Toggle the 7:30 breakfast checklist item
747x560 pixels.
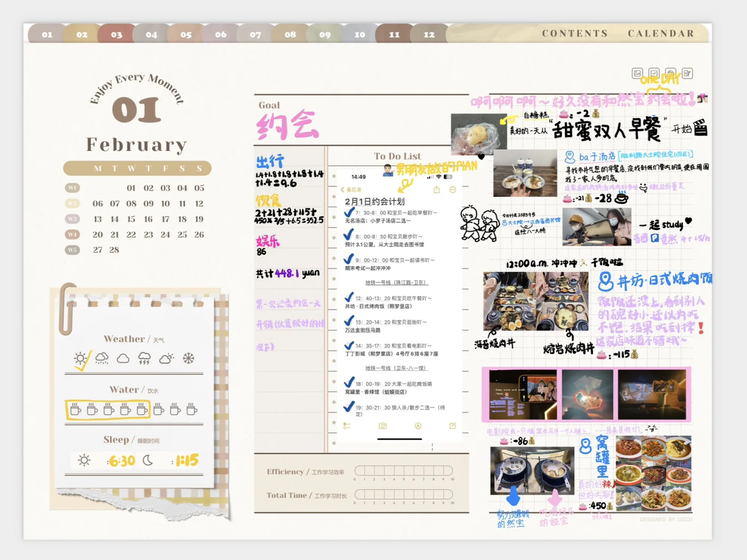coord(349,213)
